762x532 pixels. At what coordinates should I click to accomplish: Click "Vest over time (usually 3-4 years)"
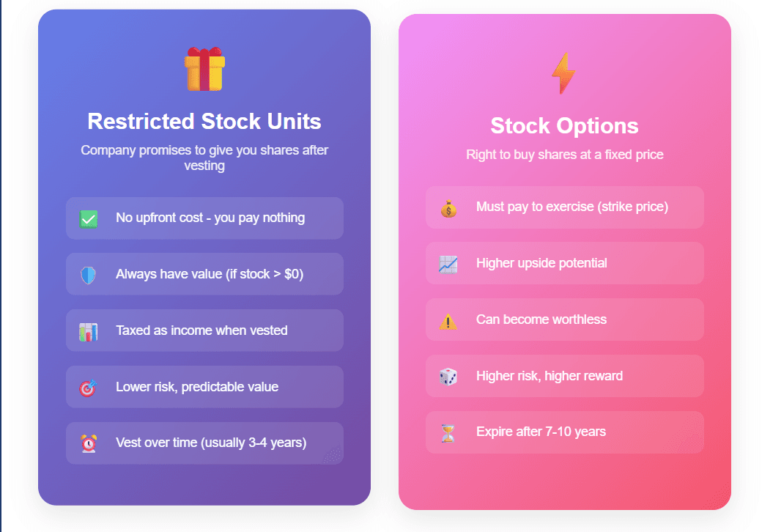[x=211, y=443]
